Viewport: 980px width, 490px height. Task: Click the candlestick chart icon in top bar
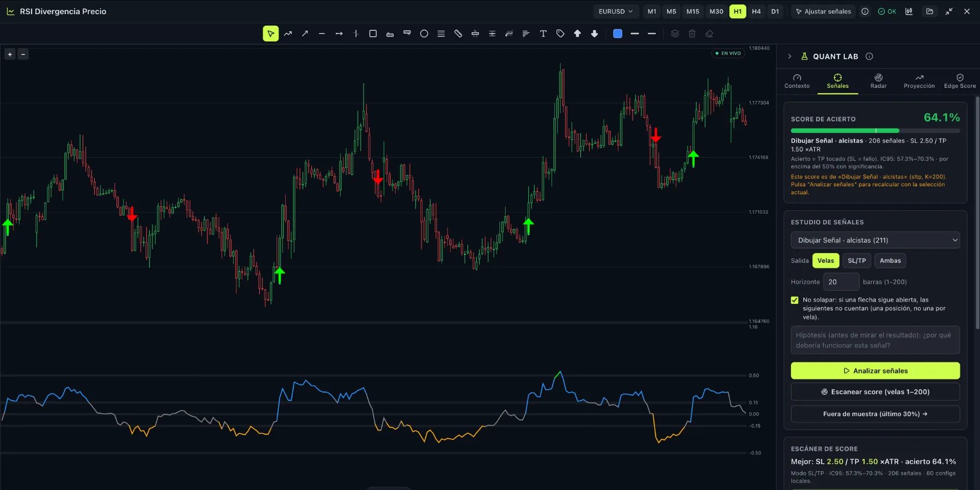click(x=909, y=11)
